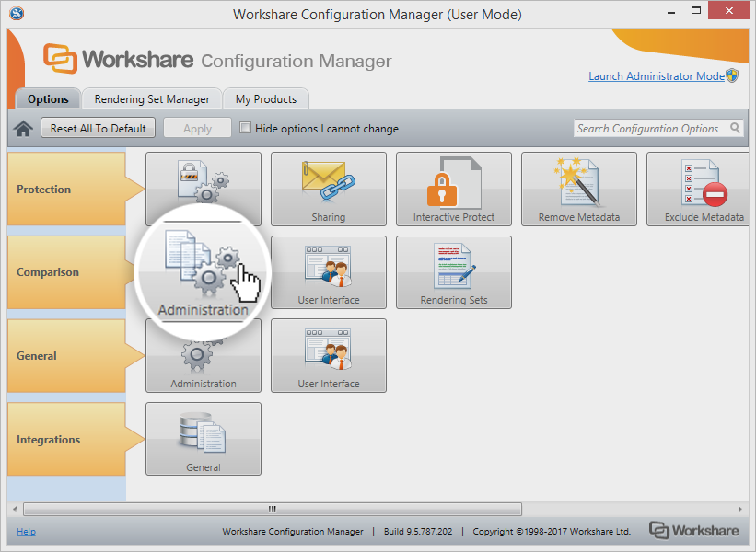The width and height of the screenshot is (756, 552).
Task: Click the Home icon in toolbar
Action: coord(23,129)
